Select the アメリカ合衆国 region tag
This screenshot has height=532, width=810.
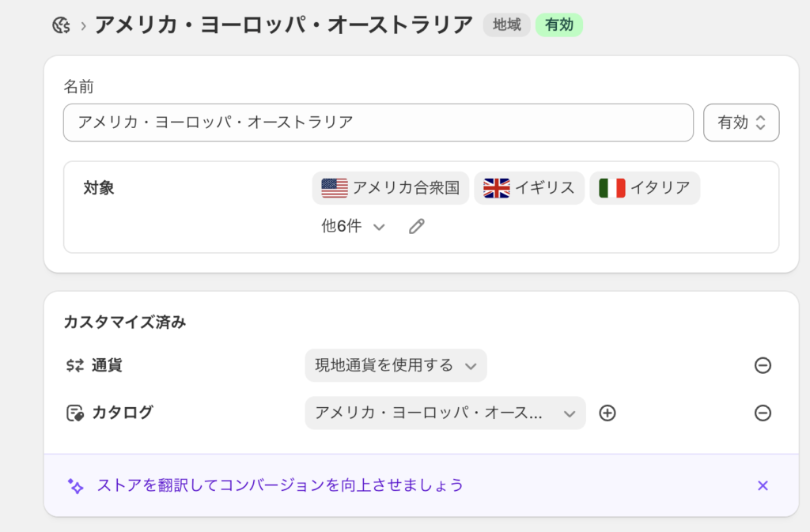coord(391,188)
